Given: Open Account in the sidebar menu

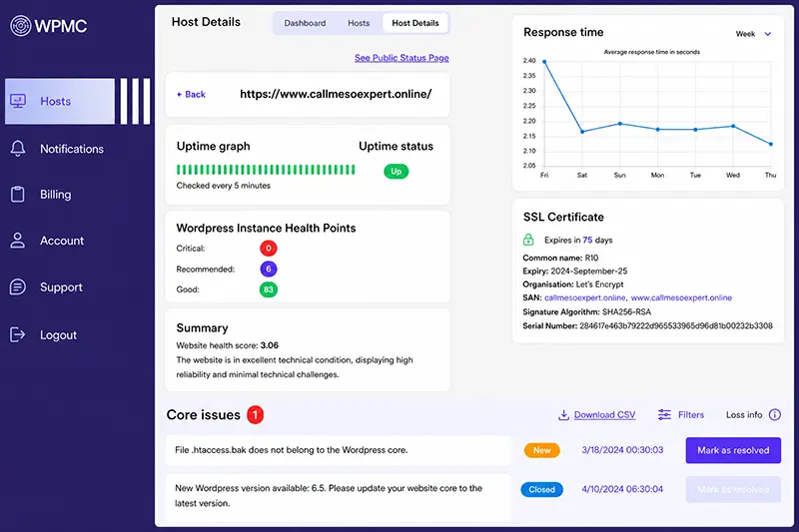Looking at the screenshot, I should [x=62, y=241].
